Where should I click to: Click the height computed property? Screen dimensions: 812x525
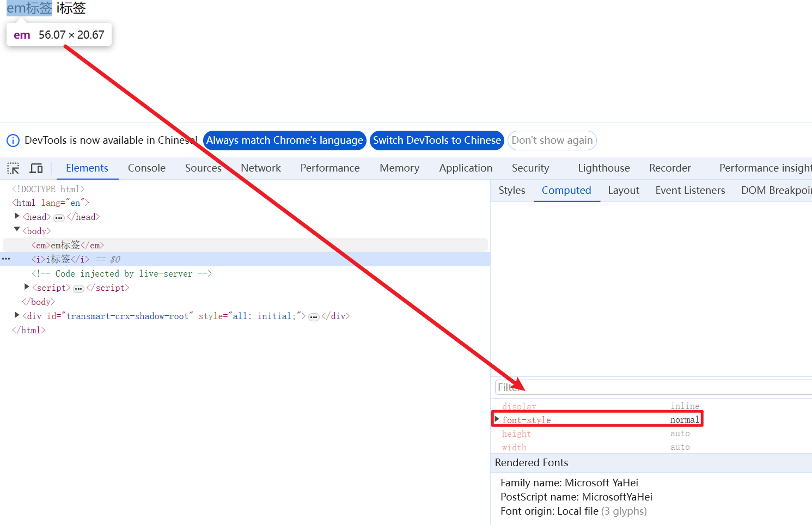(516, 434)
